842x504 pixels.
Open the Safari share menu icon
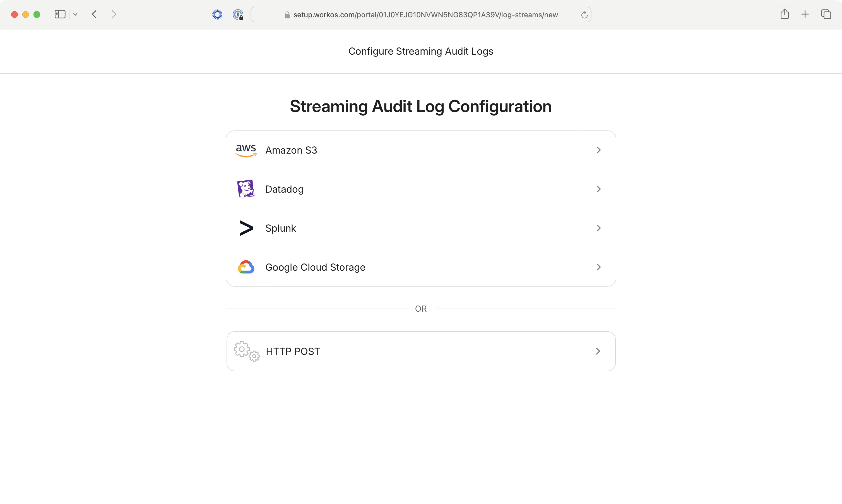point(784,14)
